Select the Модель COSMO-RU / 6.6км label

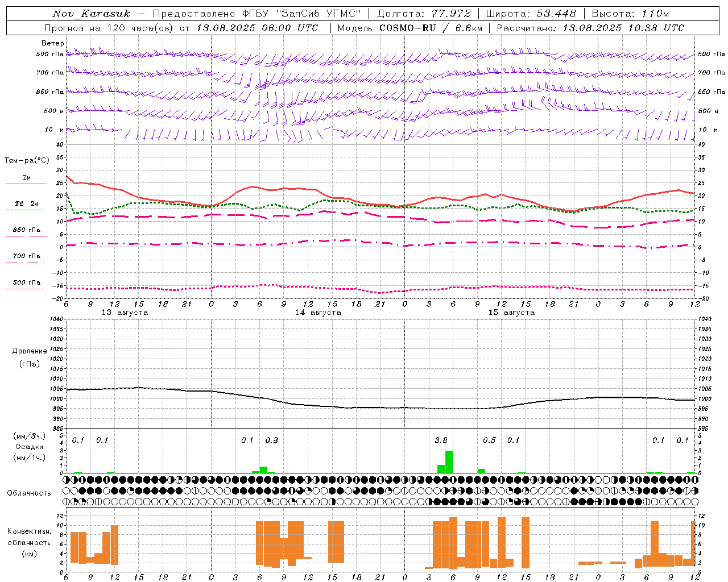pos(409,28)
